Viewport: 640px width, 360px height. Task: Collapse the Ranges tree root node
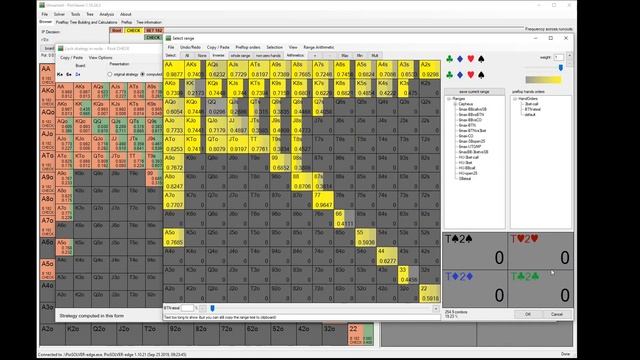click(449, 99)
